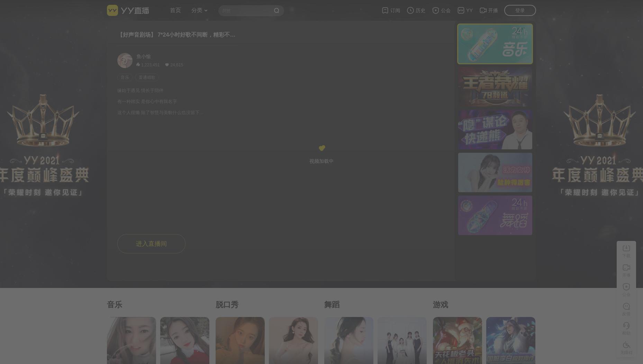Click the 音乐 tag chip
Viewport: 643px width, 364px height.
point(125,77)
